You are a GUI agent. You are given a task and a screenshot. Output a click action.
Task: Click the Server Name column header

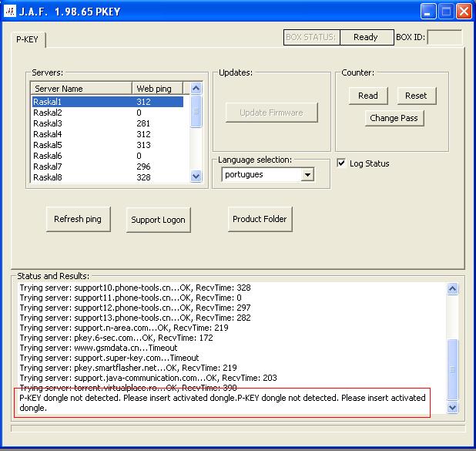pos(82,89)
